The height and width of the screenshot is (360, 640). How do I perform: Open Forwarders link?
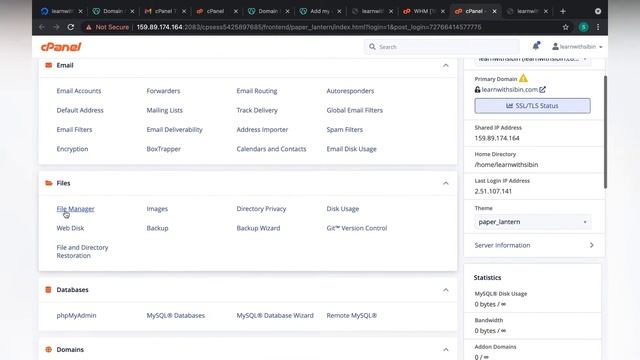coord(163,91)
